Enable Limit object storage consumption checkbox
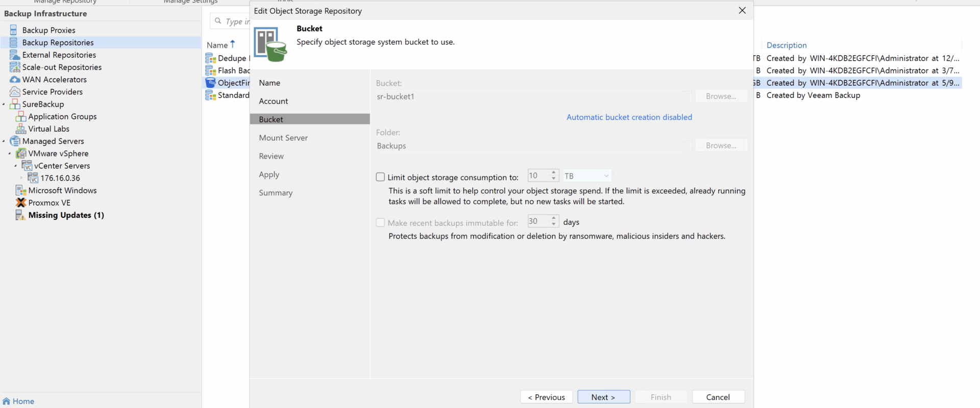The height and width of the screenshot is (408, 980). click(380, 177)
